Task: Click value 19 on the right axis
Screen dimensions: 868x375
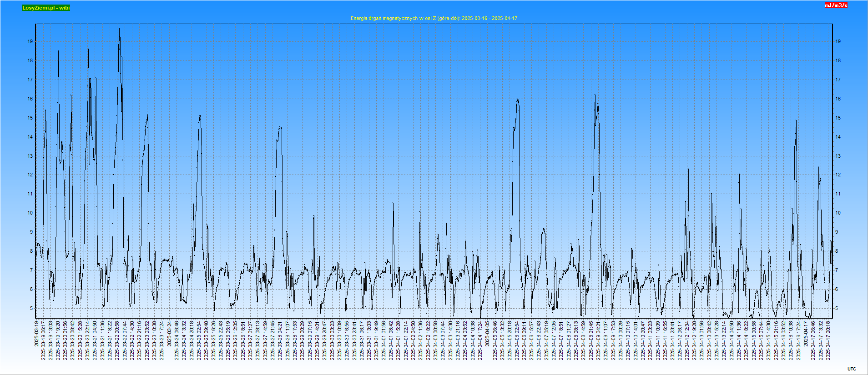Action: tap(838, 41)
